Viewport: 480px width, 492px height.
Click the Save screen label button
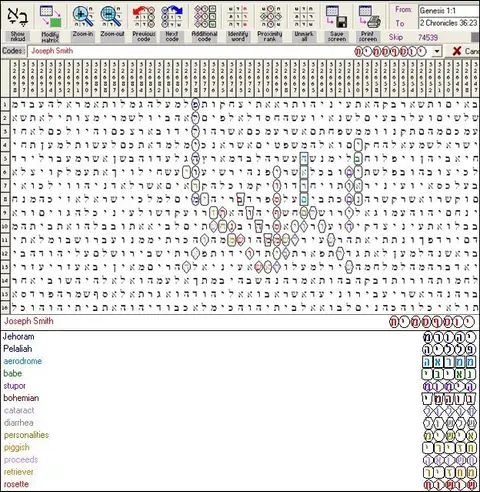pyautogui.click(x=337, y=37)
